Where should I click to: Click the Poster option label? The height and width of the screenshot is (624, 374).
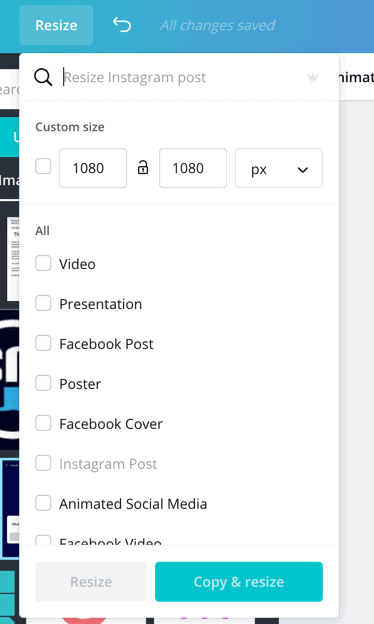click(x=80, y=384)
